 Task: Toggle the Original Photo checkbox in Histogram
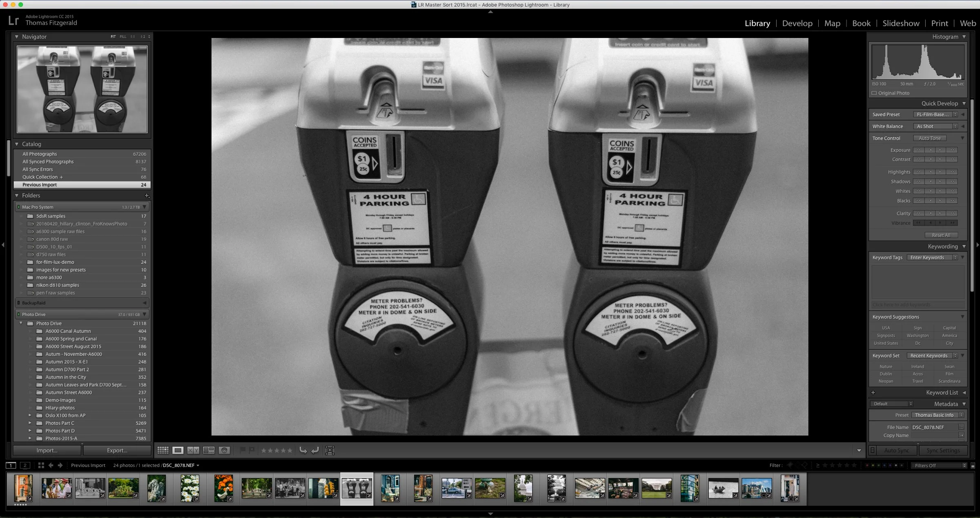(x=874, y=93)
